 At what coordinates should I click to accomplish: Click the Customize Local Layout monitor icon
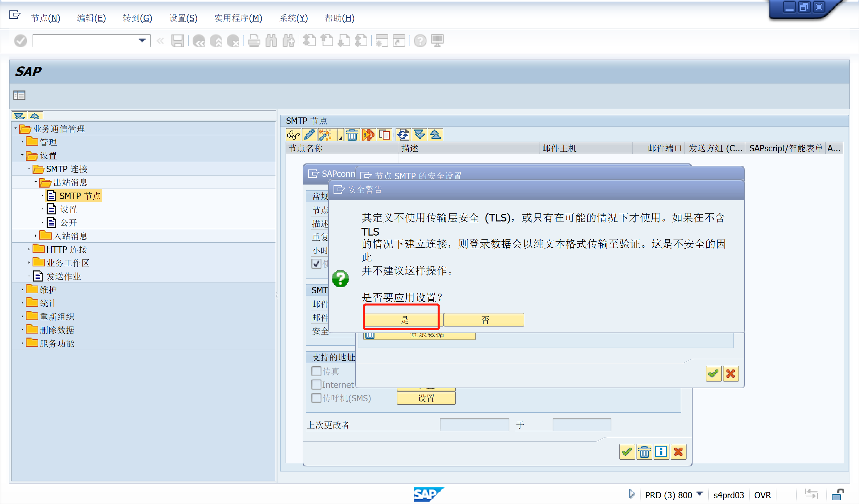pos(437,41)
